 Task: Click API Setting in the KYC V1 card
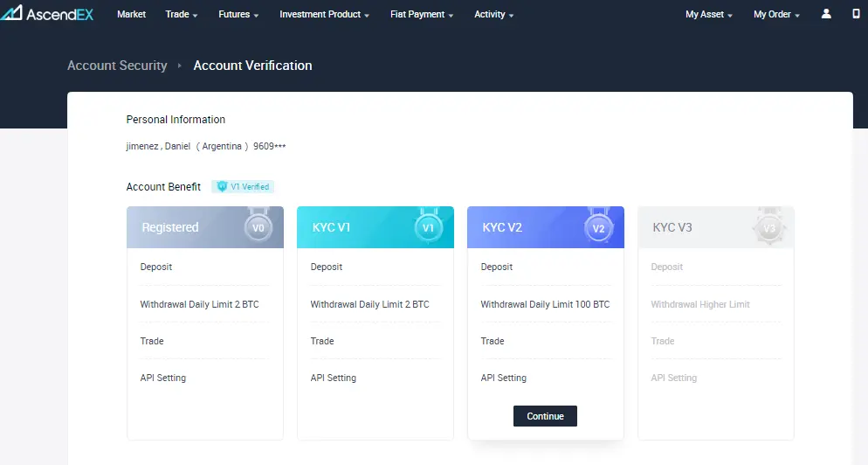(334, 378)
